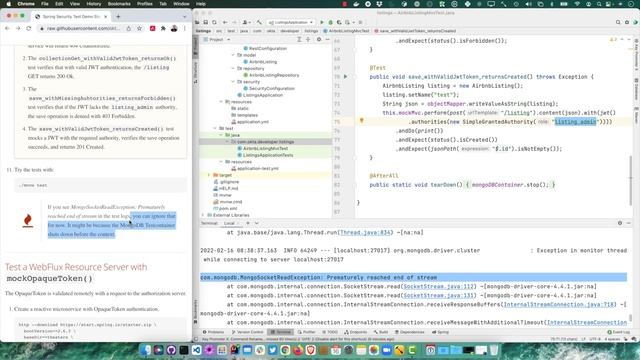Click "listing_admin" highlighted string in editor
640x360 pixels.
pos(576,122)
